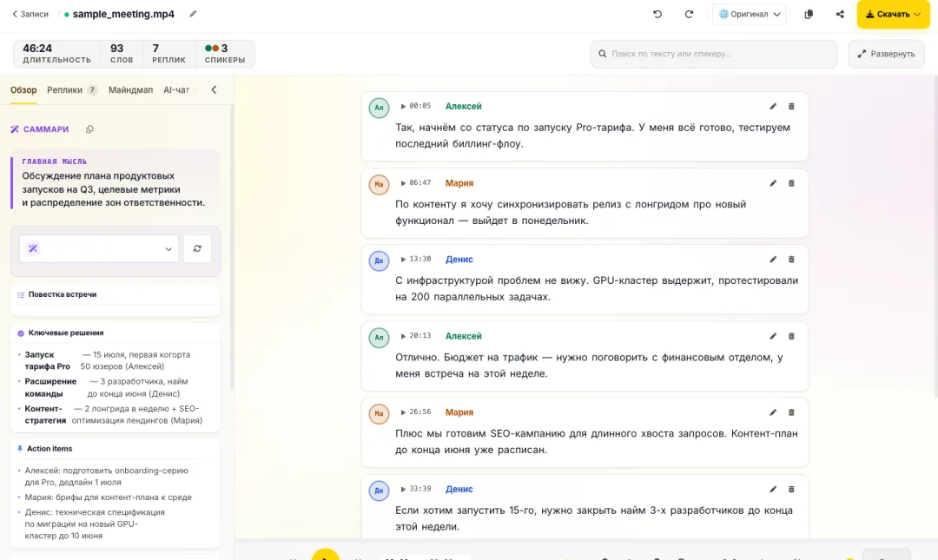This screenshot has height=560, width=938.
Task: Click the Де avatar at 33:39
Action: tap(379, 491)
